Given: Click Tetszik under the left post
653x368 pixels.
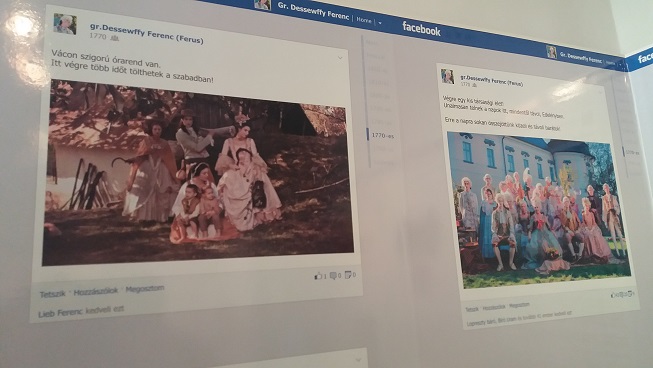Looking at the screenshot, I should point(52,294).
